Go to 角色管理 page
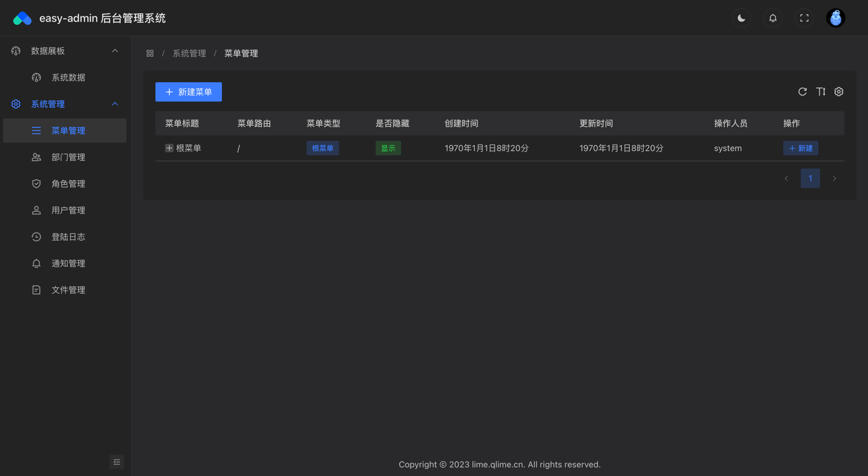Screen dimensions: 868x476 (68, 184)
